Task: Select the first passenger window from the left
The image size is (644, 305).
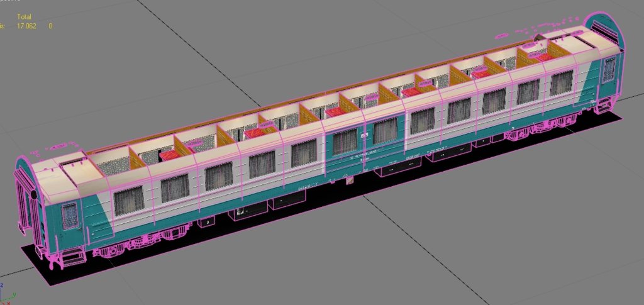Action: (x=128, y=200)
